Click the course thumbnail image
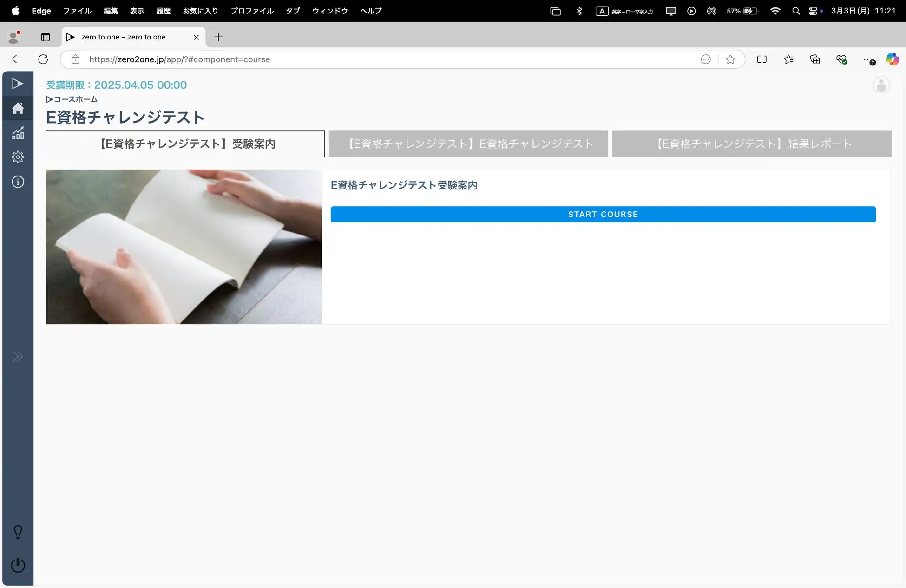906x588 pixels. pyautogui.click(x=184, y=246)
